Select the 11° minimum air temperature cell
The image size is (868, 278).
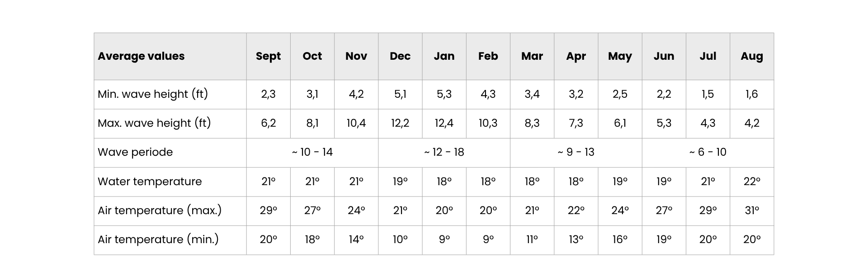point(532,240)
